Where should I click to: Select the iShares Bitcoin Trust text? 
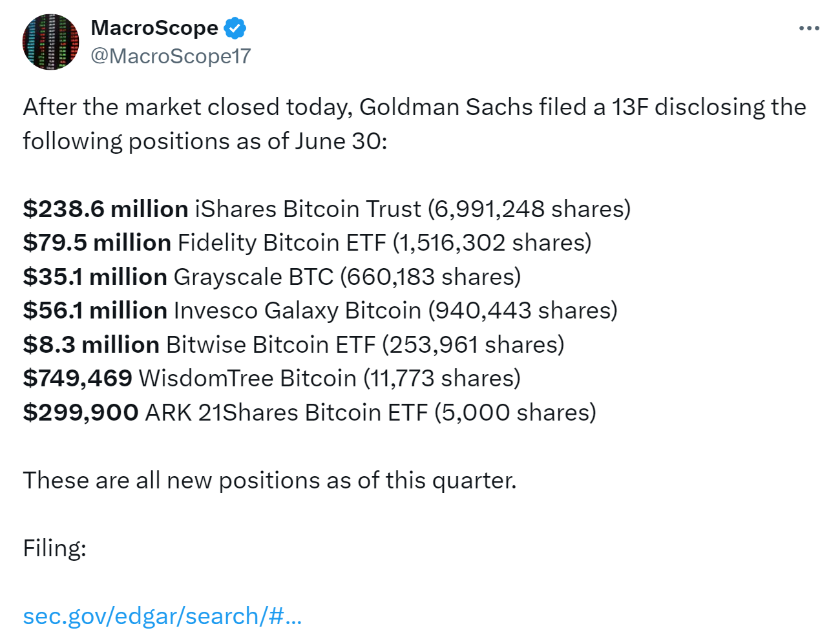point(308,209)
